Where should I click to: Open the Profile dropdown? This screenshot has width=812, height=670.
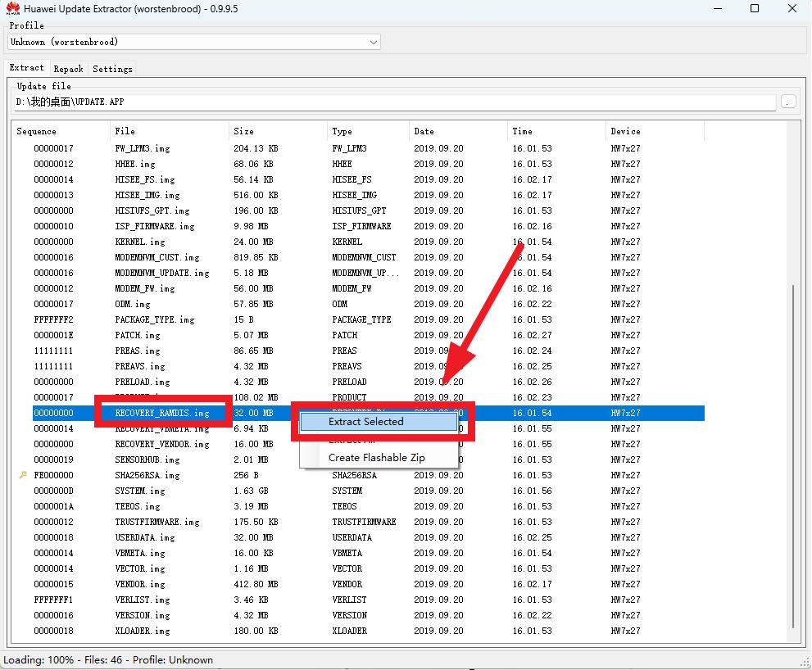point(194,42)
